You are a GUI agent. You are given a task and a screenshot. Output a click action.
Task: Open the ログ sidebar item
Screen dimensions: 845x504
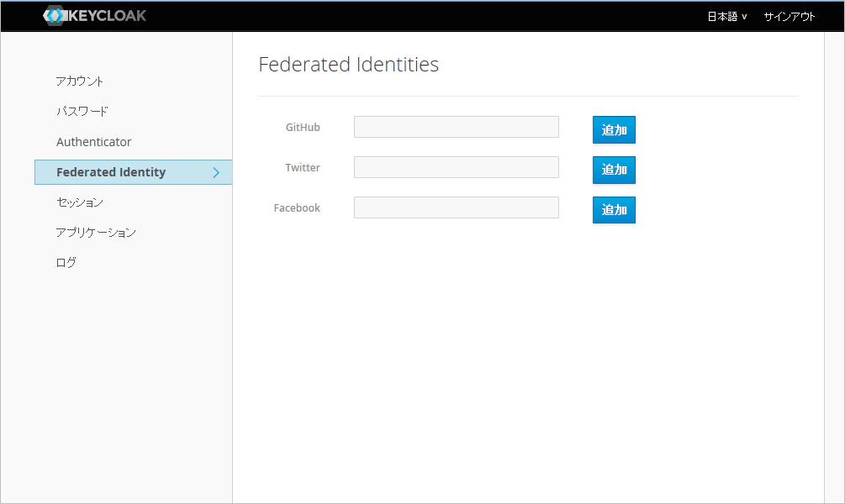point(66,263)
